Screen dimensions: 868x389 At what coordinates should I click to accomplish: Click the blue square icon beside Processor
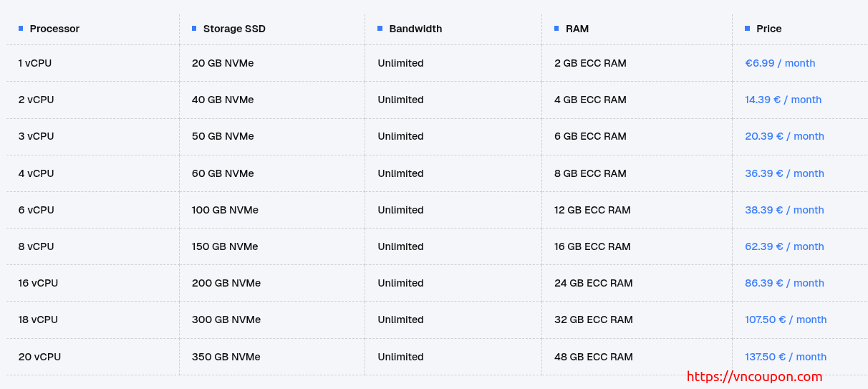pos(21,29)
